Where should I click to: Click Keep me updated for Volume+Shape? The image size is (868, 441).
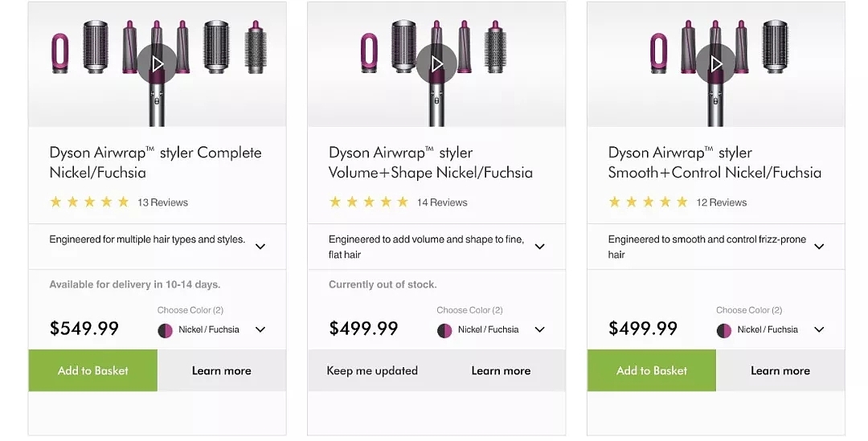click(372, 370)
